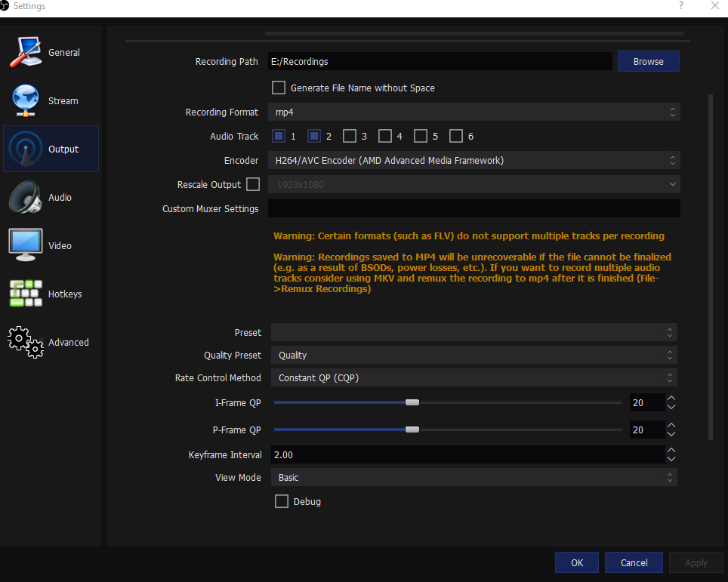728x582 pixels.
Task: Enable audio track 3
Action: 350,136
